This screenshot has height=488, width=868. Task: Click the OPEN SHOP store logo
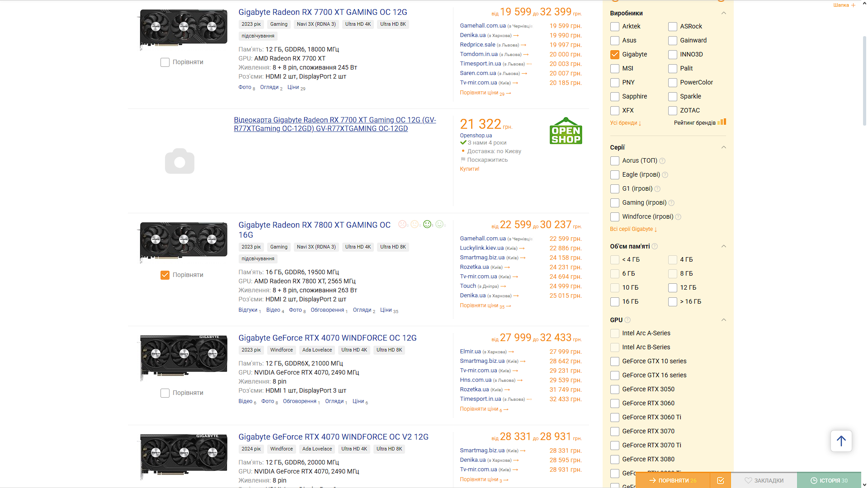pos(566,131)
